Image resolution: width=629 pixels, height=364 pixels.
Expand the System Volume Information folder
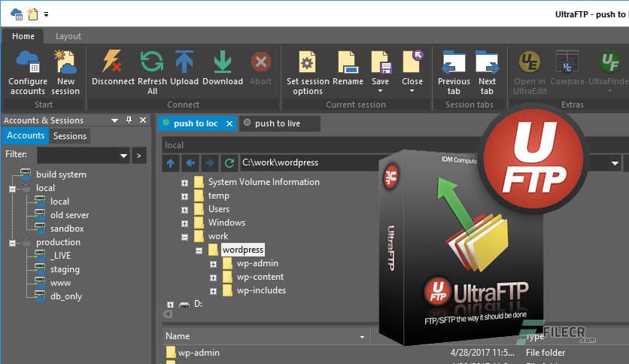pos(184,183)
